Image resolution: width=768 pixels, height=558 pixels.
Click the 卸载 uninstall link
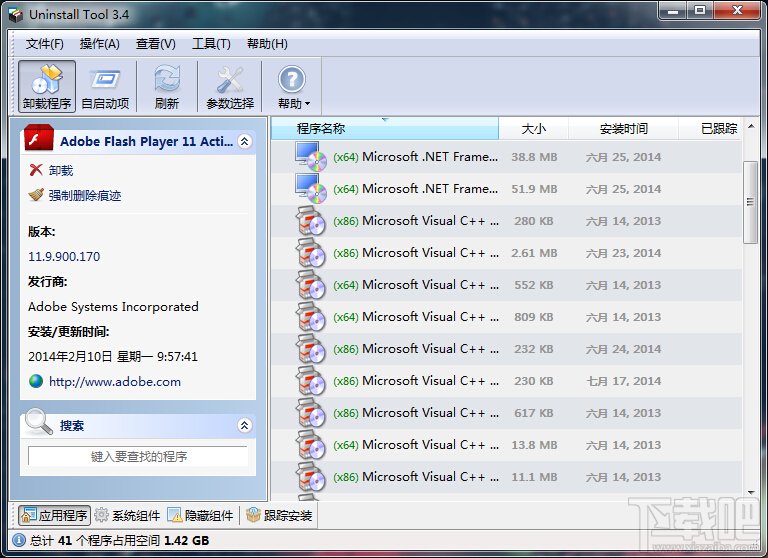pos(61,170)
